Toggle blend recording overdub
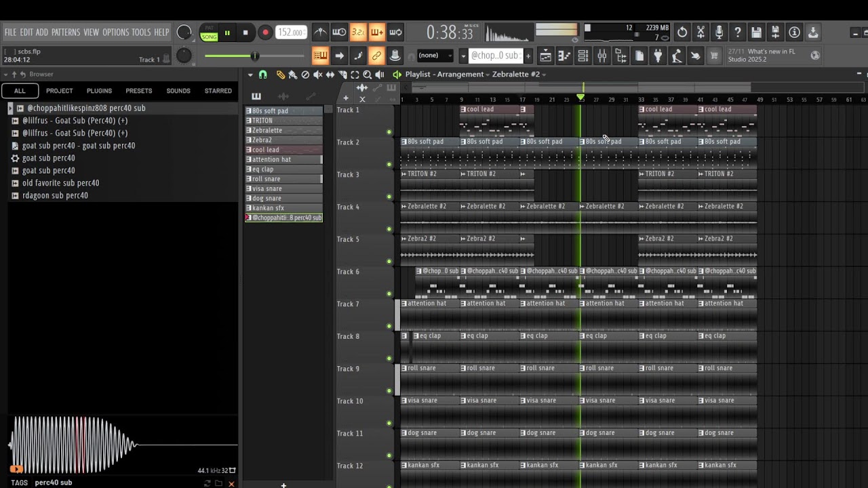 pos(376,32)
